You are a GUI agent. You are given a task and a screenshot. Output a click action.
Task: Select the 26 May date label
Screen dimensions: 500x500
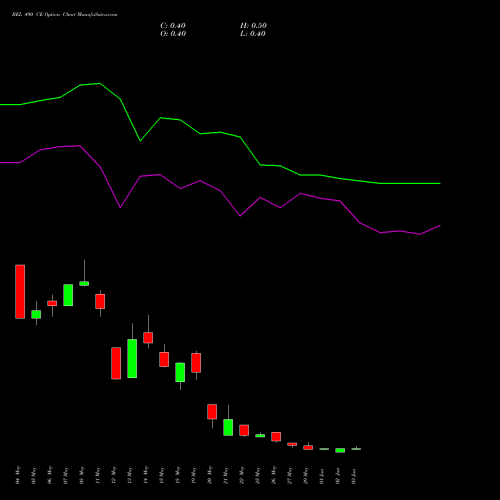point(274,475)
